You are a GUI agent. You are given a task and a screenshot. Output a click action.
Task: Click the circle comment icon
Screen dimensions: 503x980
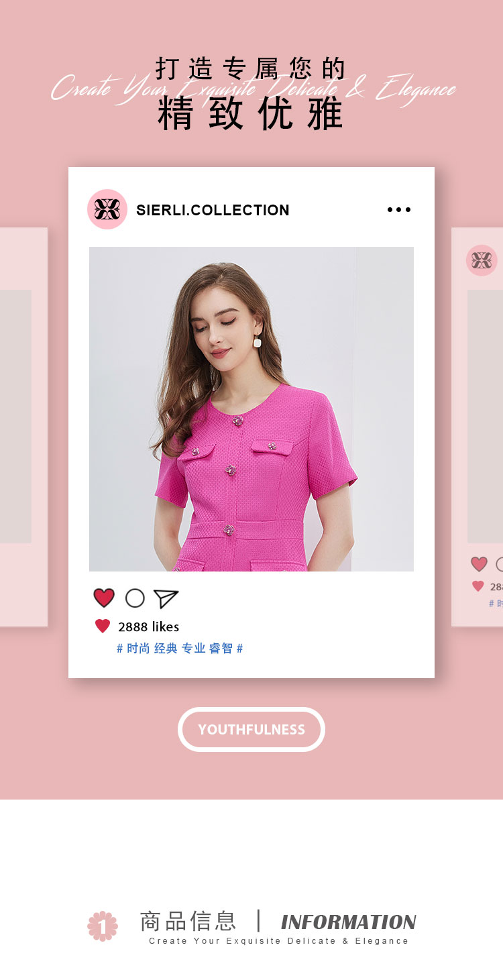pos(135,598)
